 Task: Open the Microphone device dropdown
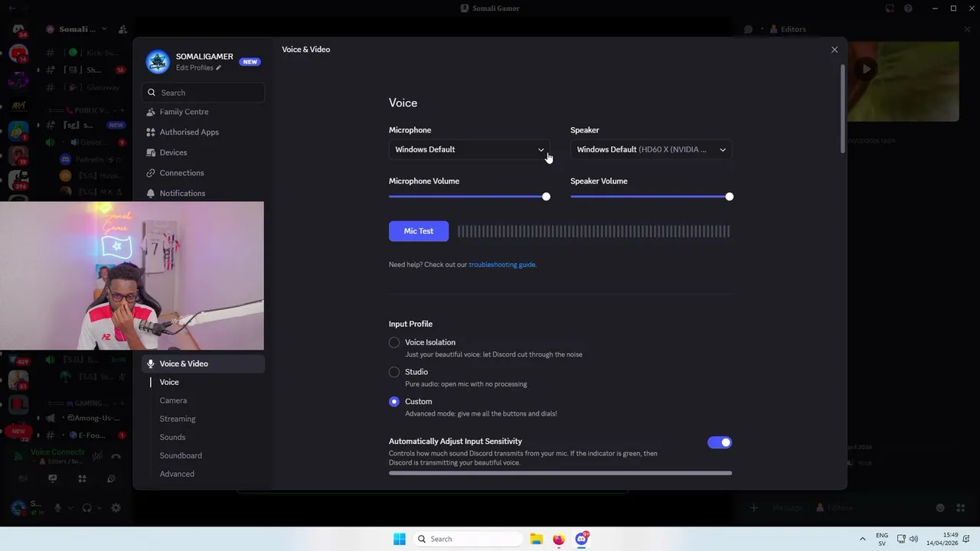469,149
